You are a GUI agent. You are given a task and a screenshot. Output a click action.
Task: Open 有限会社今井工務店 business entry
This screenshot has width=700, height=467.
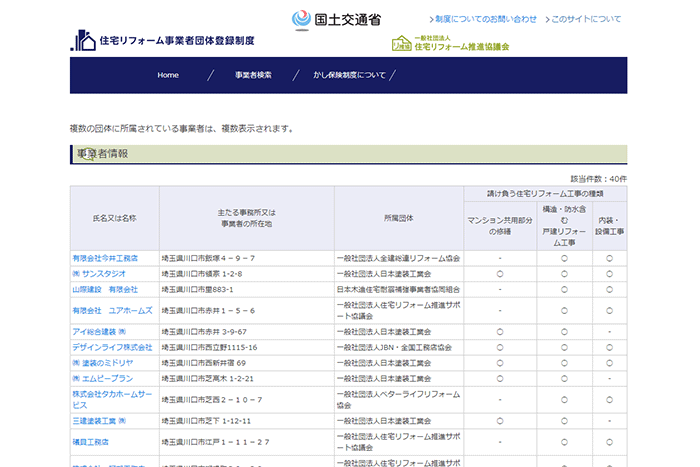(105, 258)
